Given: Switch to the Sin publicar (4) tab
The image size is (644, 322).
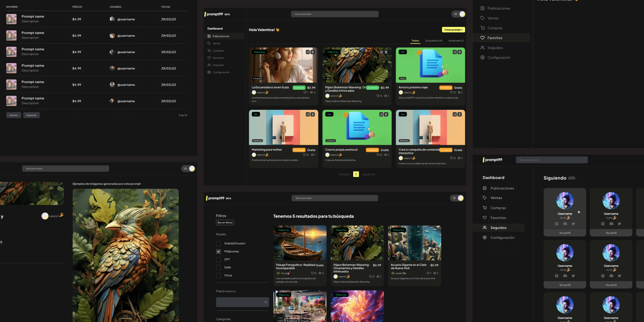Looking at the screenshot, I should click(x=434, y=41).
